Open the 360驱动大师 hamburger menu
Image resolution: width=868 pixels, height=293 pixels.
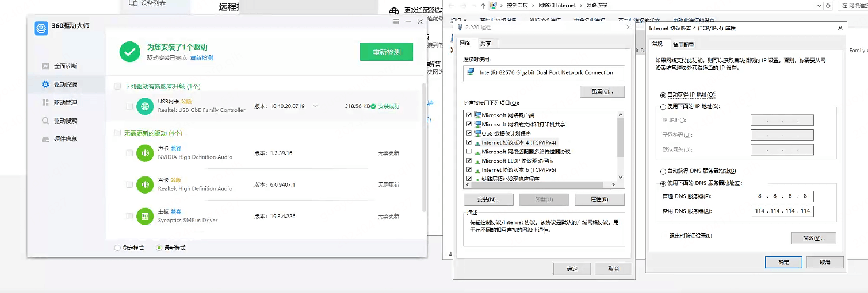(x=396, y=21)
